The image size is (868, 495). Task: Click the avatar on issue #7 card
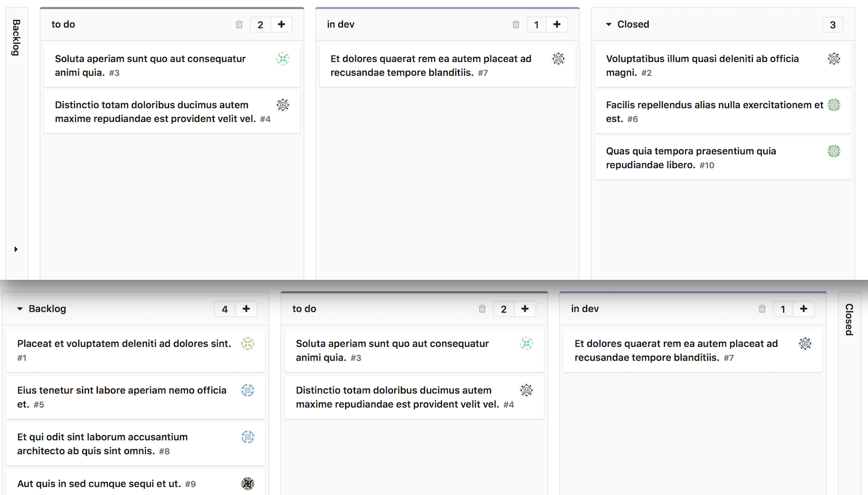tap(559, 58)
